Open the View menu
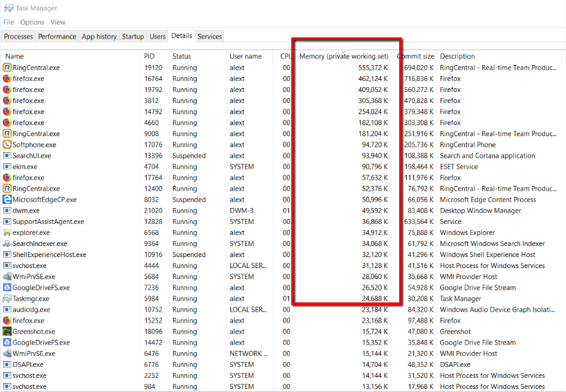The width and height of the screenshot is (566, 392). pyautogui.click(x=58, y=22)
